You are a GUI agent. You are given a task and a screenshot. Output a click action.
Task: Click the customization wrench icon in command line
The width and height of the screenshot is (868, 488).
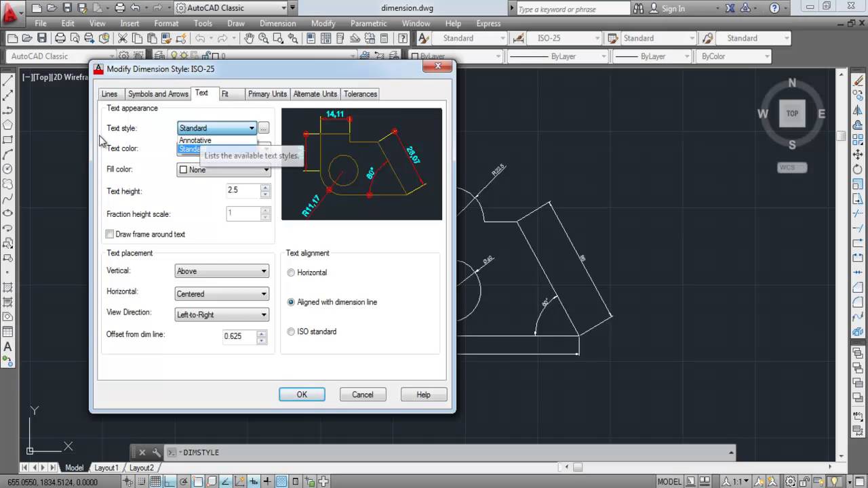point(157,452)
